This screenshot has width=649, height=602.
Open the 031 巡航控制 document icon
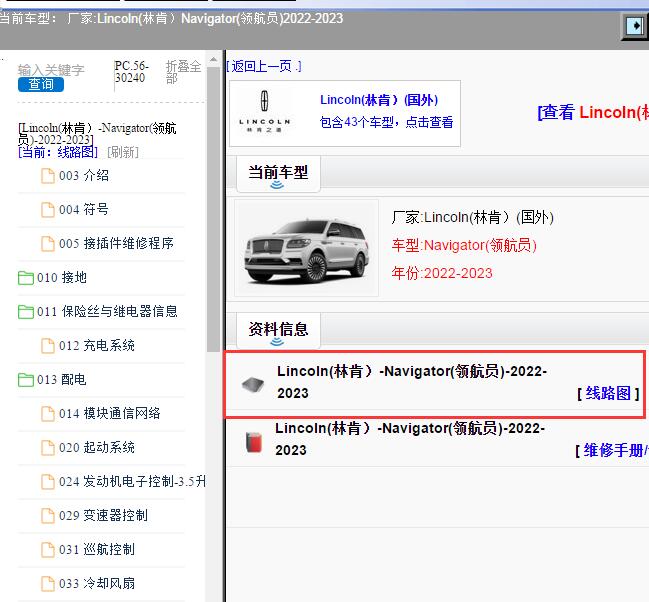tap(48, 549)
